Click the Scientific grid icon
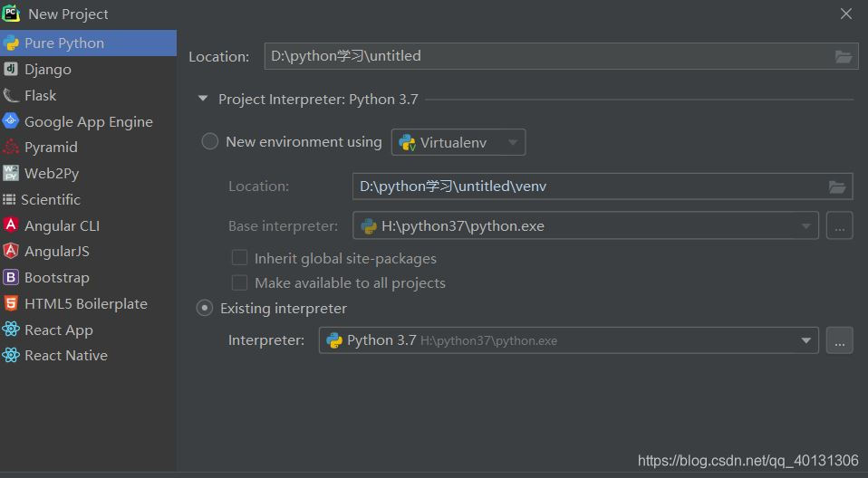868x478 pixels. (x=9, y=199)
